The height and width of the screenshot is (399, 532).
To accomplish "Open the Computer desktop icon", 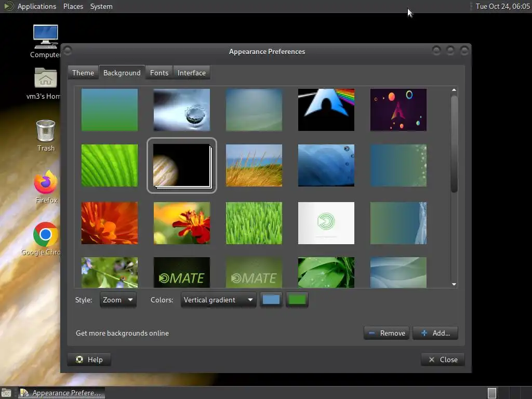I will pyautogui.click(x=46, y=41).
